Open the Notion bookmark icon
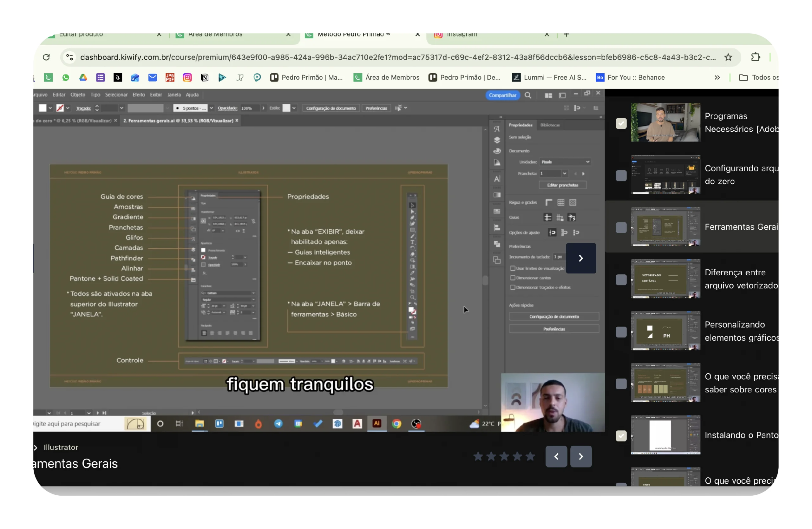This screenshot has height=529, width=812. point(204,77)
